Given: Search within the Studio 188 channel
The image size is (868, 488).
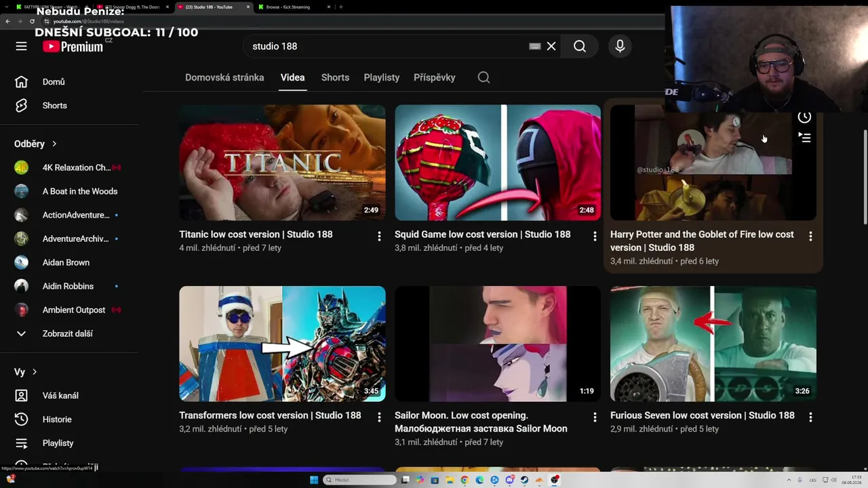Looking at the screenshot, I should click(484, 77).
